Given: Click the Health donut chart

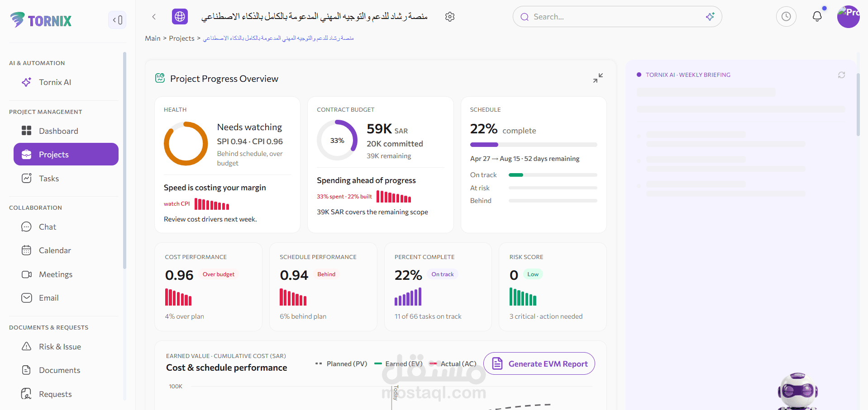Looking at the screenshot, I should click(186, 144).
